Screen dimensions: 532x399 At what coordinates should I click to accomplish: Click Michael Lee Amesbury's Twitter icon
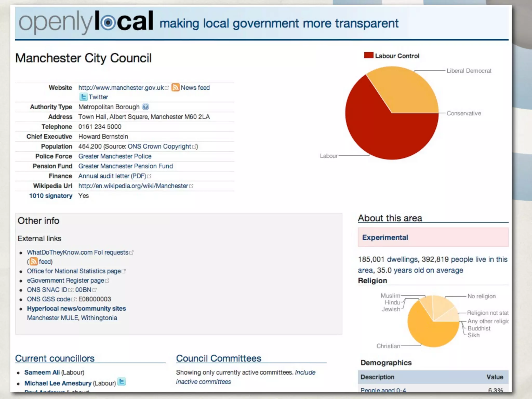click(122, 382)
